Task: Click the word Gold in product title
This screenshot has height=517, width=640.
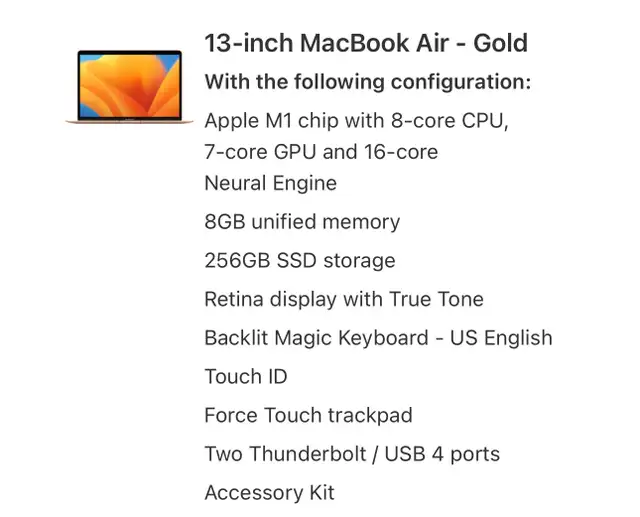Action: tap(500, 43)
